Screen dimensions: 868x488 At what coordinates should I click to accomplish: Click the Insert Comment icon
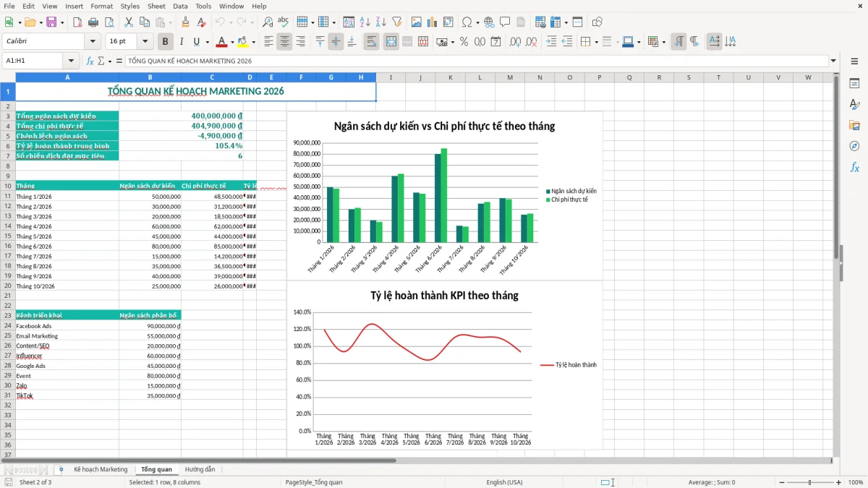pyautogui.click(x=505, y=22)
